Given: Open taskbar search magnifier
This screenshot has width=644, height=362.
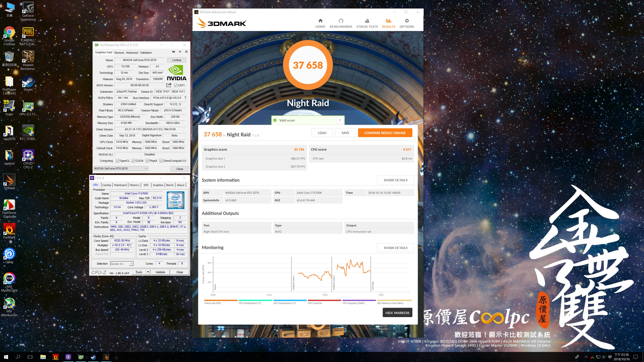Looking at the screenshot, I should point(18,357).
